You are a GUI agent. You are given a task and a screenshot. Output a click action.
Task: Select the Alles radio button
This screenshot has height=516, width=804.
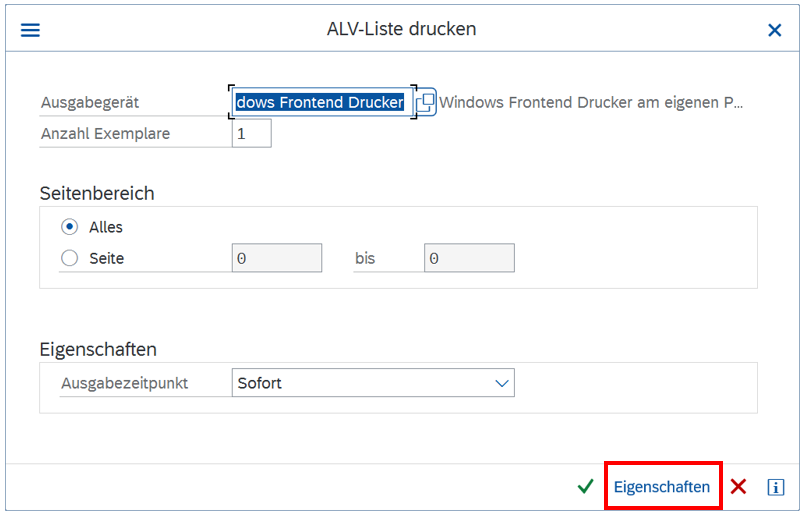69,227
